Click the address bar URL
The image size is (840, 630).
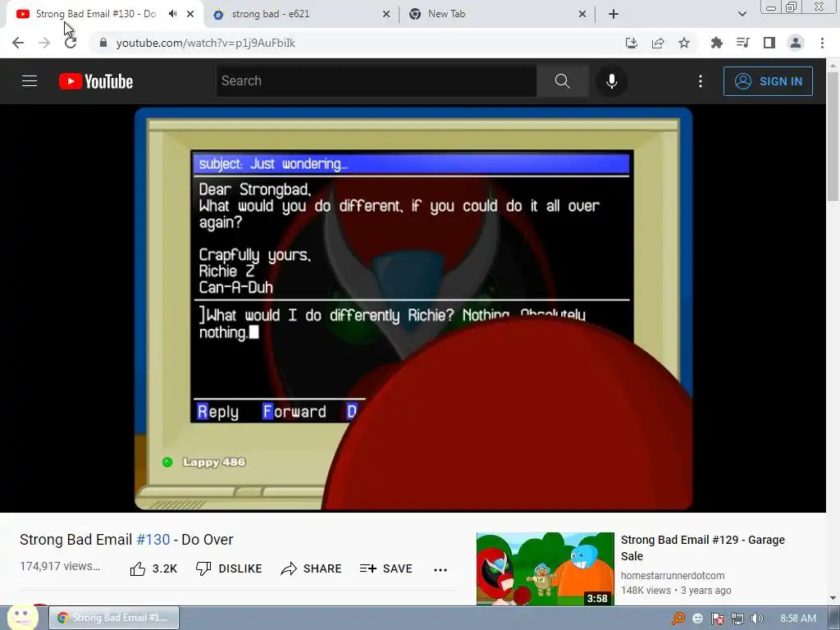(206, 43)
